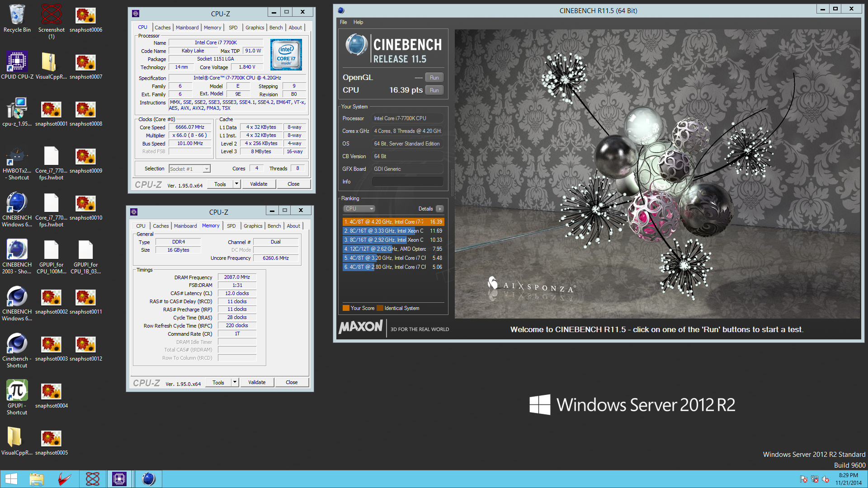Viewport: 868px width, 488px height.
Task: Click Close in top CPU-Z window
Action: (x=293, y=184)
